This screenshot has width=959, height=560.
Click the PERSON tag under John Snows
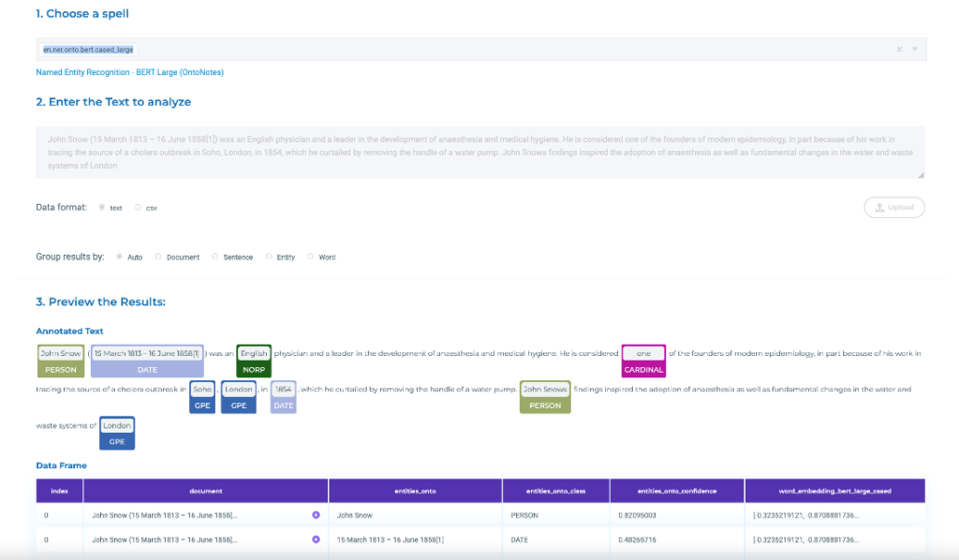click(x=544, y=406)
